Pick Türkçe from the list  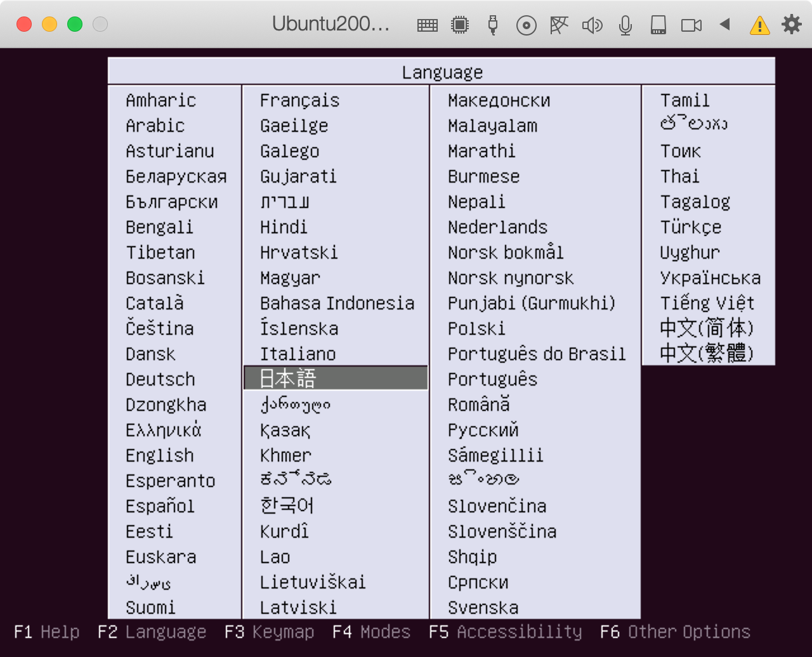click(691, 227)
